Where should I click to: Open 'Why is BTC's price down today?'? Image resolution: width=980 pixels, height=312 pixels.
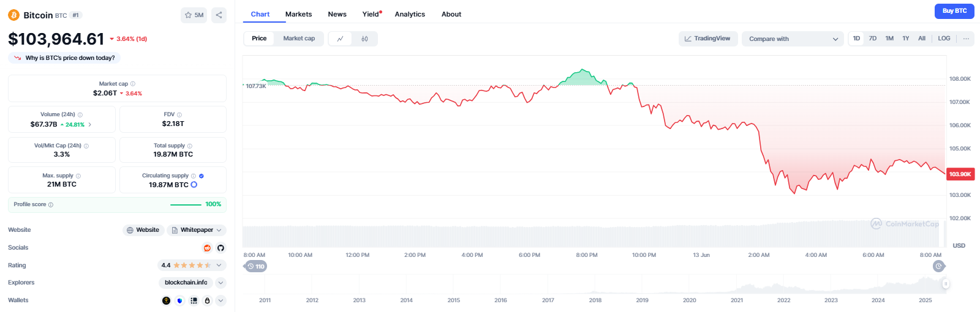point(64,58)
